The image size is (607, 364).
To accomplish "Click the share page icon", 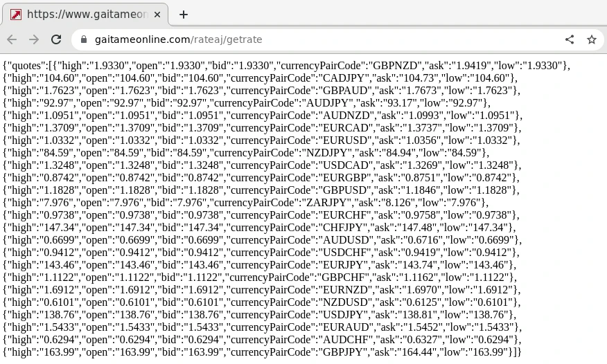I will [x=570, y=39].
